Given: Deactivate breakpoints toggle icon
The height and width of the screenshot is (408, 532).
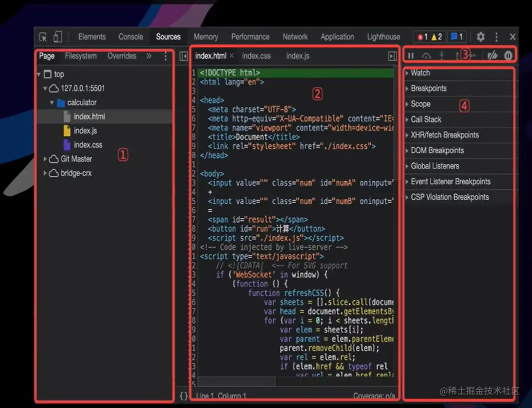Looking at the screenshot, I should coord(492,55).
